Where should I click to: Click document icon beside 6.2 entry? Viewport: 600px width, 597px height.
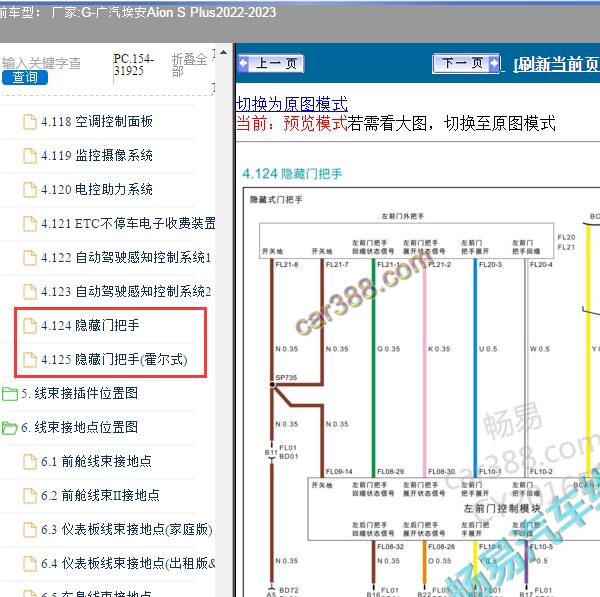[x=30, y=496]
